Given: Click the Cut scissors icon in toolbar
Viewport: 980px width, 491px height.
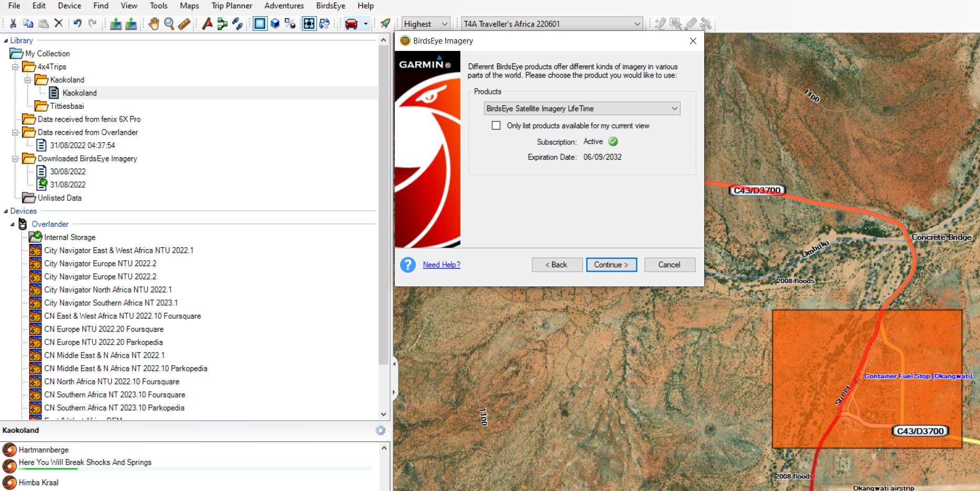Looking at the screenshot, I should (x=13, y=24).
